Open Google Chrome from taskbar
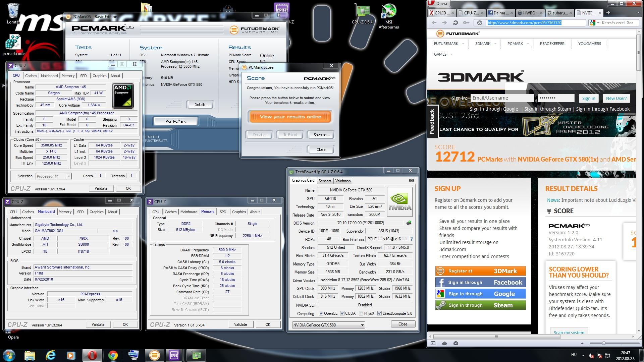This screenshot has height=362, width=644. pyautogui.click(x=113, y=355)
